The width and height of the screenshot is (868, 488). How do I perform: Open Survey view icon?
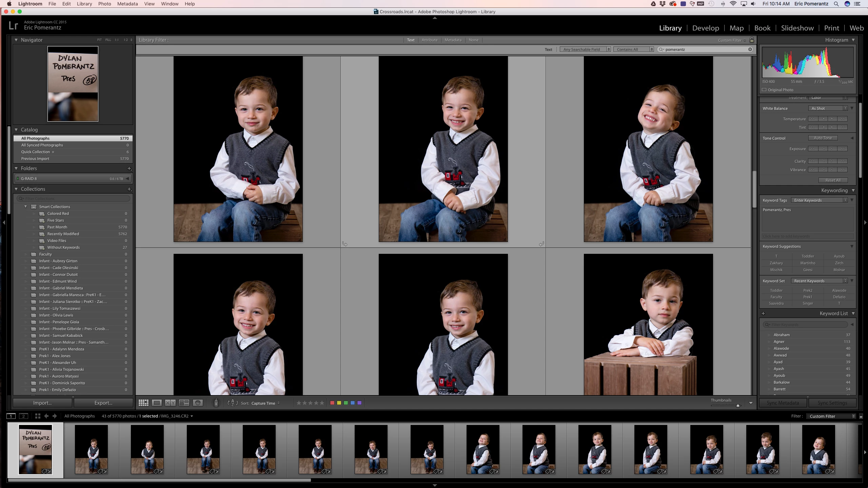pyautogui.click(x=184, y=403)
